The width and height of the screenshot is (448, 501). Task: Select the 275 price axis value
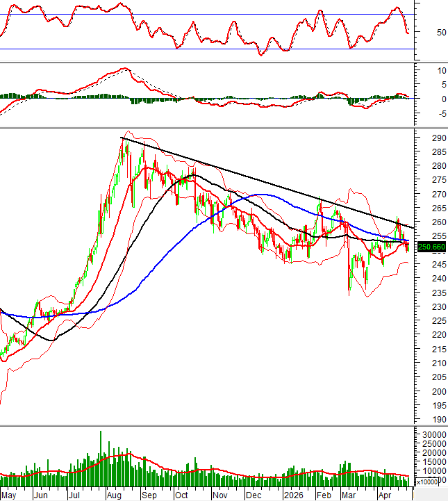pyautogui.click(x=439, y=180)
